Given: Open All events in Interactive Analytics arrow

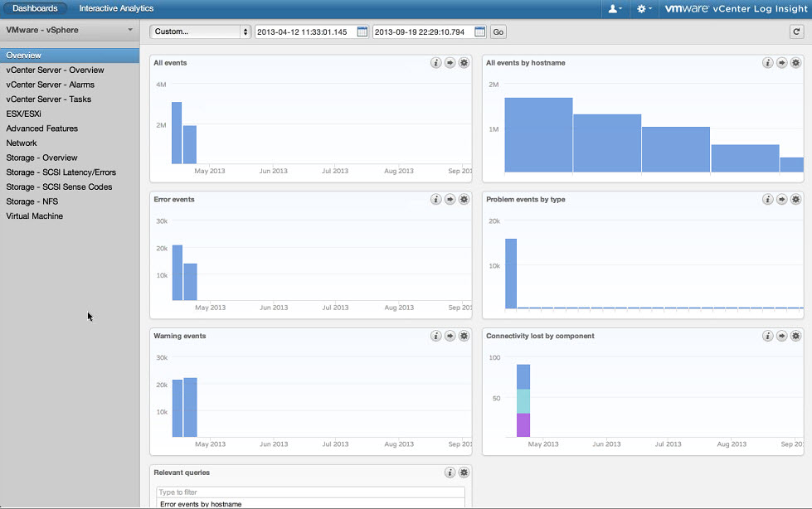Looking at the screenshot, I should coord(450,63).
